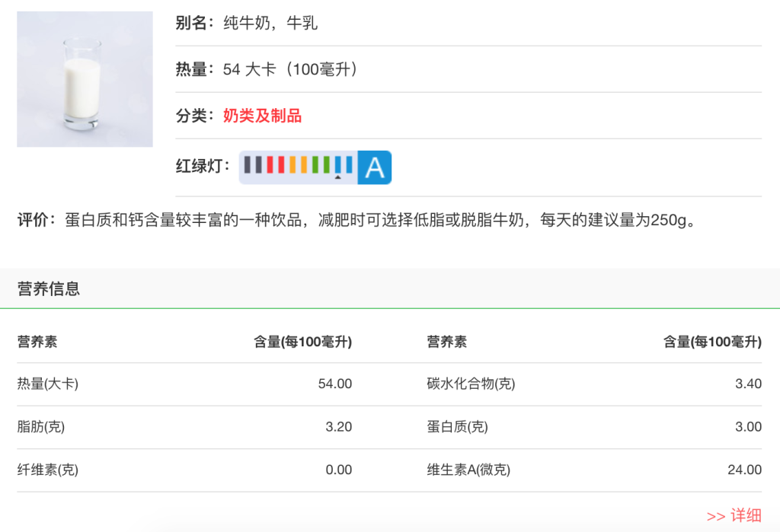Click the traffic-light color rating bar

pyautogui.click(x=298, y=167)
